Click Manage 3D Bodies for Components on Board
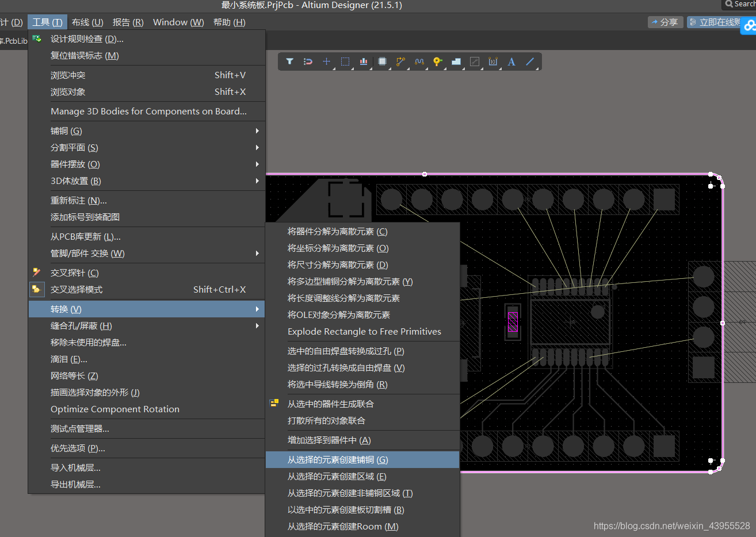The image size is (756, 537). [148, 112]
